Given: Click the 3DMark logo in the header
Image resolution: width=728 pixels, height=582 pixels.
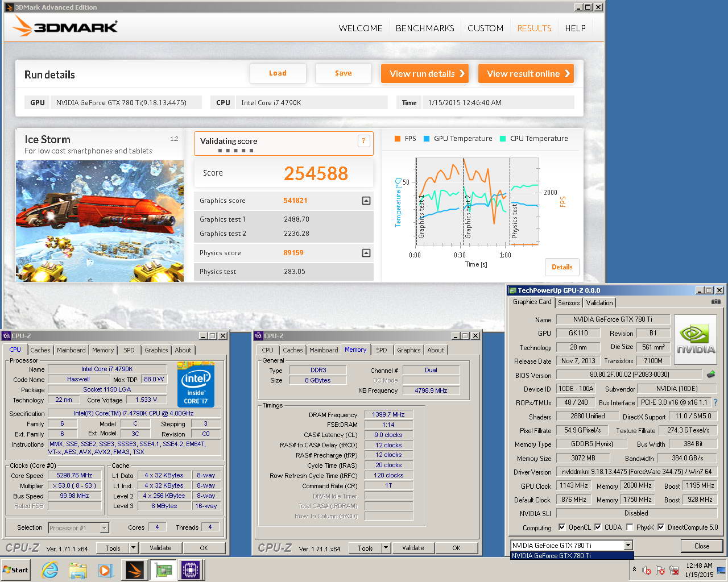Looking at the screenshot, I should tap(65, 27).
